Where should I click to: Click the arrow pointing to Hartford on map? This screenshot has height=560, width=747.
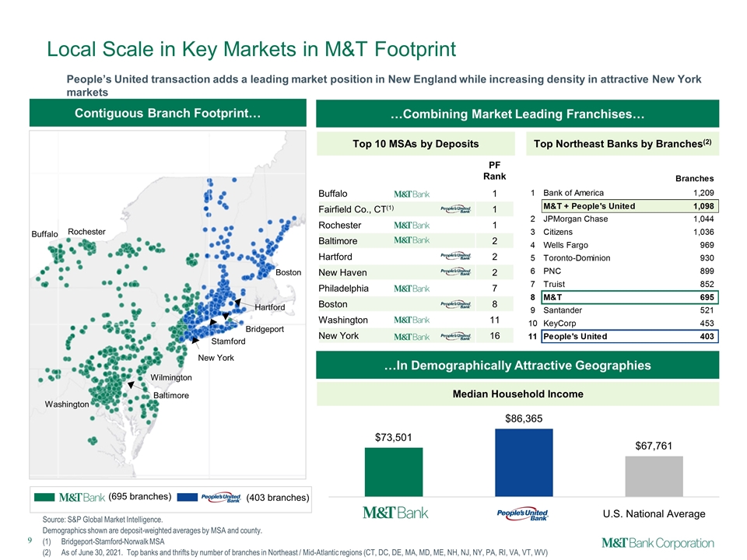tap(237, 303)
